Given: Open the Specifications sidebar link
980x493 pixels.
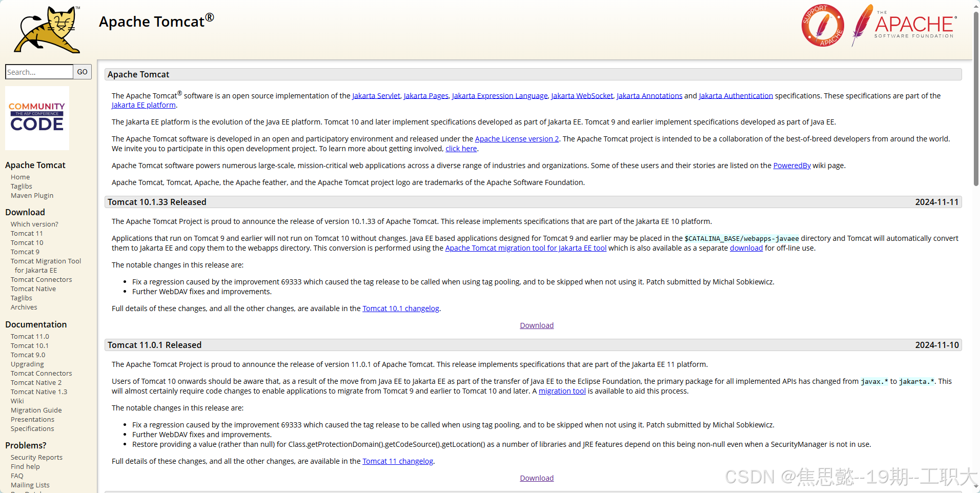Looking at the screenshot, I should [32, 428].
